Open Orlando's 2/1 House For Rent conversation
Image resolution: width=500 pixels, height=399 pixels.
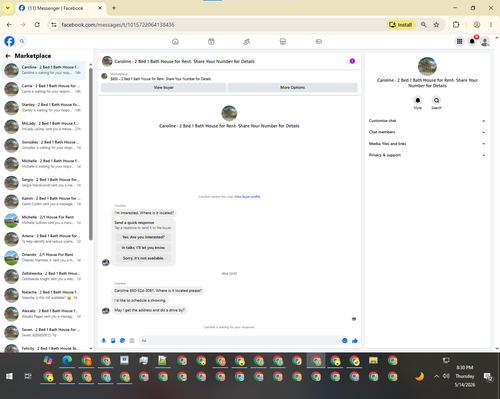[44, 257]
